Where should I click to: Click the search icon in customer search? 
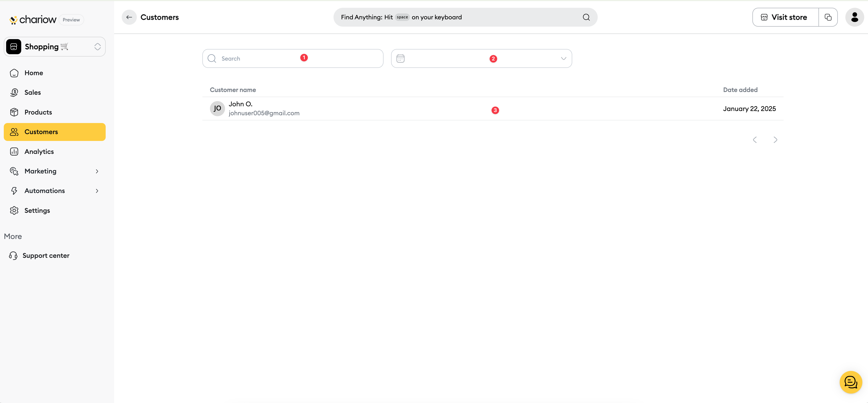coord(212,59)
